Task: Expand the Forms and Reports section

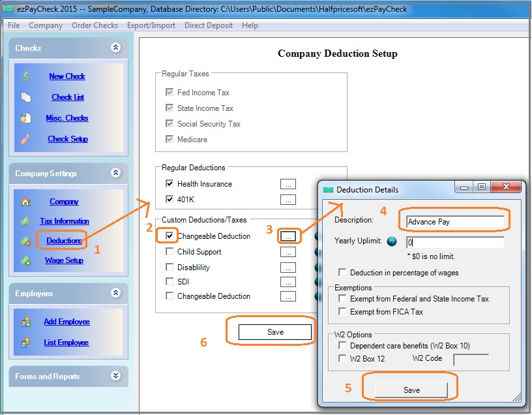Action: 115,377
